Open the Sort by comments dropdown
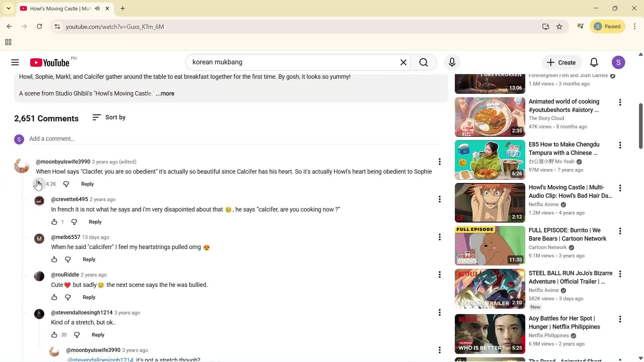The image size is (644, 362). pos(109,117)
